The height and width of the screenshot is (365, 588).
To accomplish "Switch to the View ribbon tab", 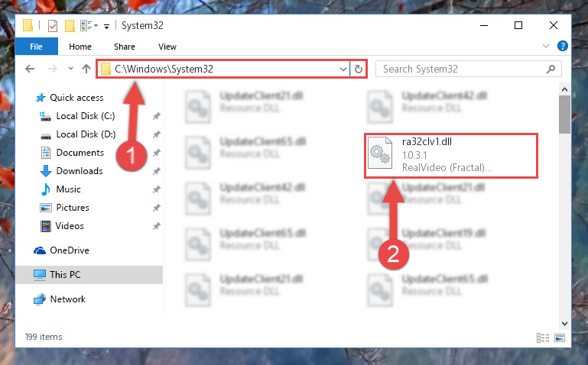I will [x=167, y=47].
